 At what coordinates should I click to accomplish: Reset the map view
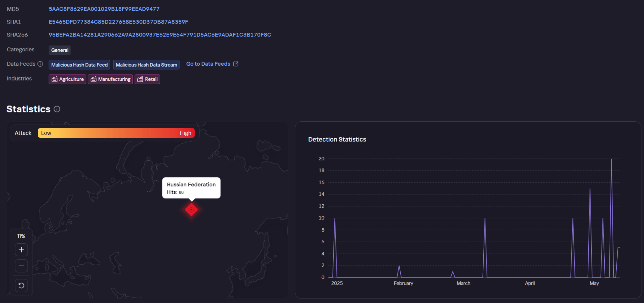tap(21, 285)
